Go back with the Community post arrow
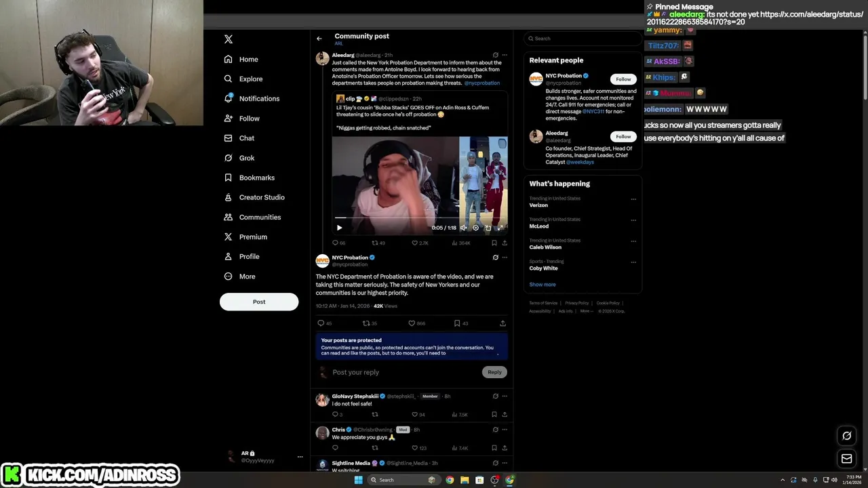This screenshot has width=868, height=488. coord(319,39)
